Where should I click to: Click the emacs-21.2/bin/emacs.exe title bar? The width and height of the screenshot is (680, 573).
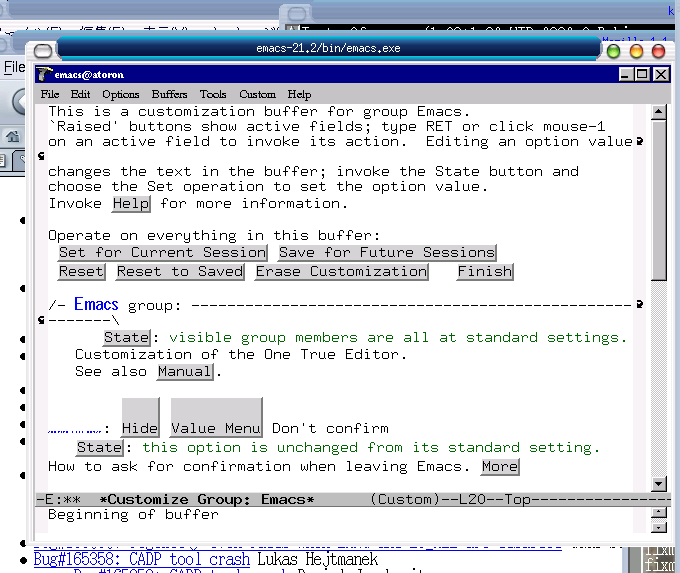pos(328,48)
